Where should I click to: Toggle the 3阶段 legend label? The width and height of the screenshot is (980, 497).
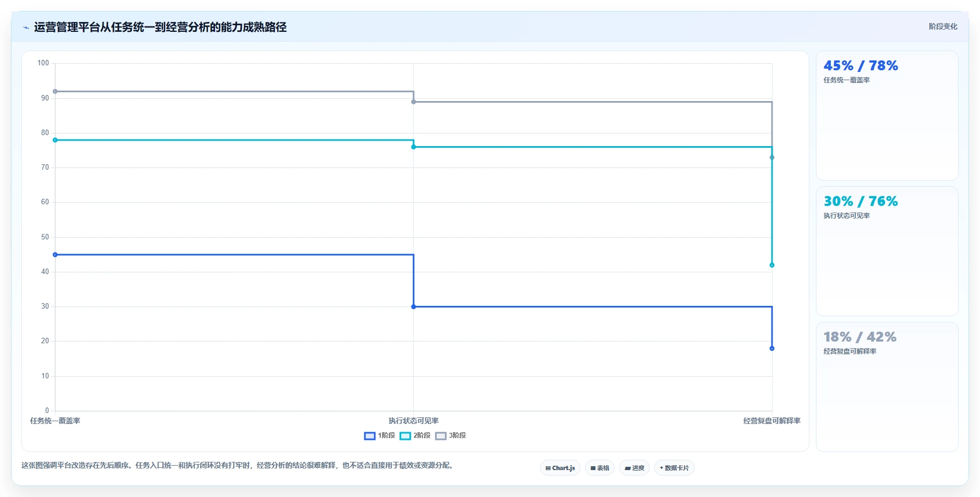click(458, 435)
